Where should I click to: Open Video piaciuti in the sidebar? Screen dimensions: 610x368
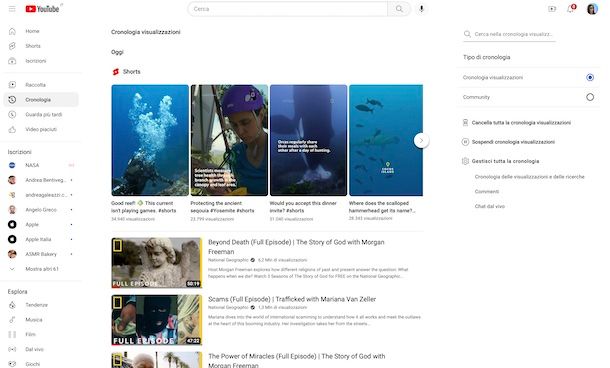tap(41, 129)
